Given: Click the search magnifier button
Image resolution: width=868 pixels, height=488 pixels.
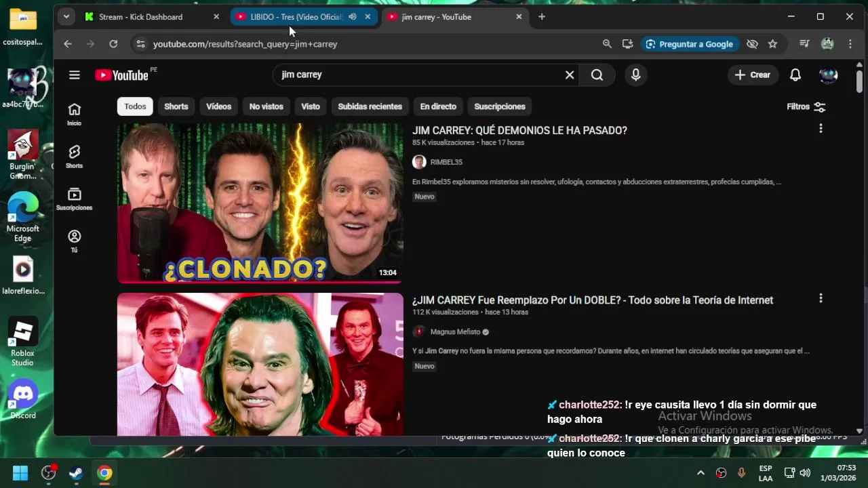Looking at the screenshot, I should point(597,75).
